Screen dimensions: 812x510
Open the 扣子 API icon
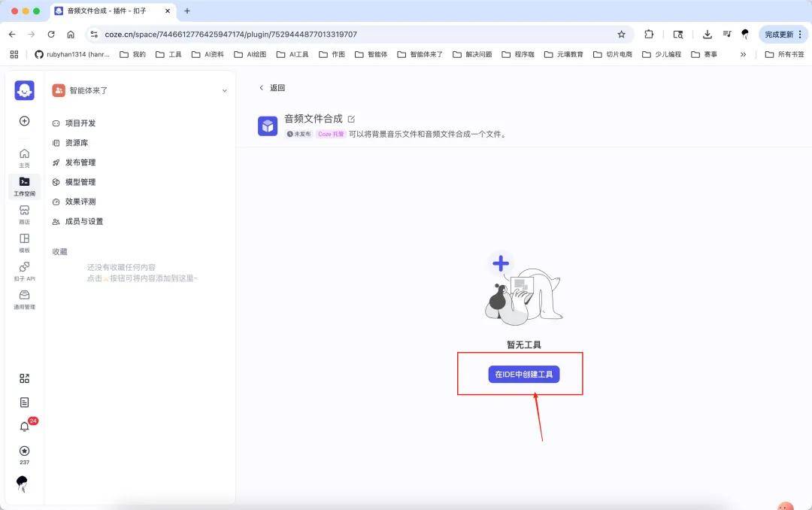click(x=24, y=271)
